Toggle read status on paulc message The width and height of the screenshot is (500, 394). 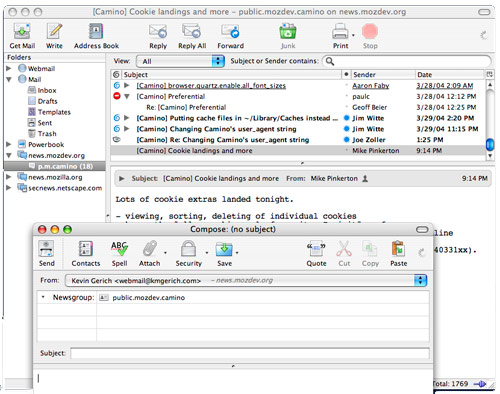347,96
